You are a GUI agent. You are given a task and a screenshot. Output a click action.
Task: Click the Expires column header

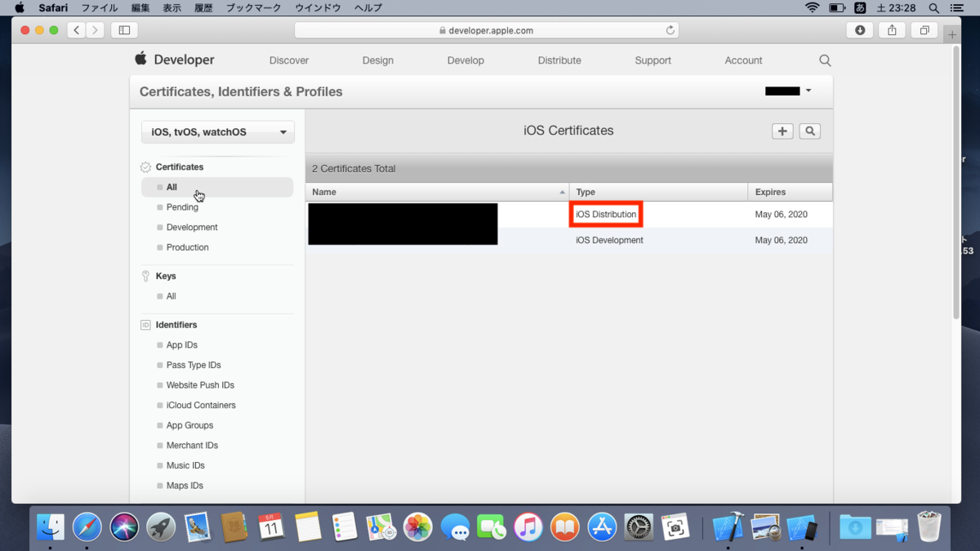tap(790, 192)
